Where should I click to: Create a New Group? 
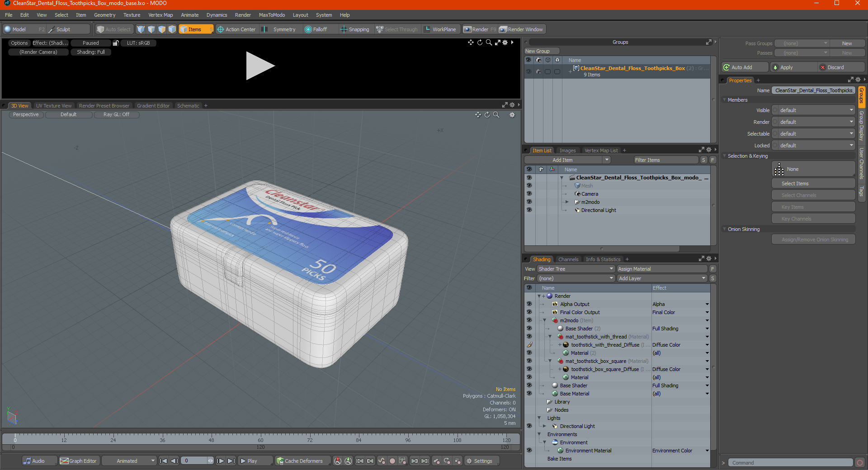[542, 51]
